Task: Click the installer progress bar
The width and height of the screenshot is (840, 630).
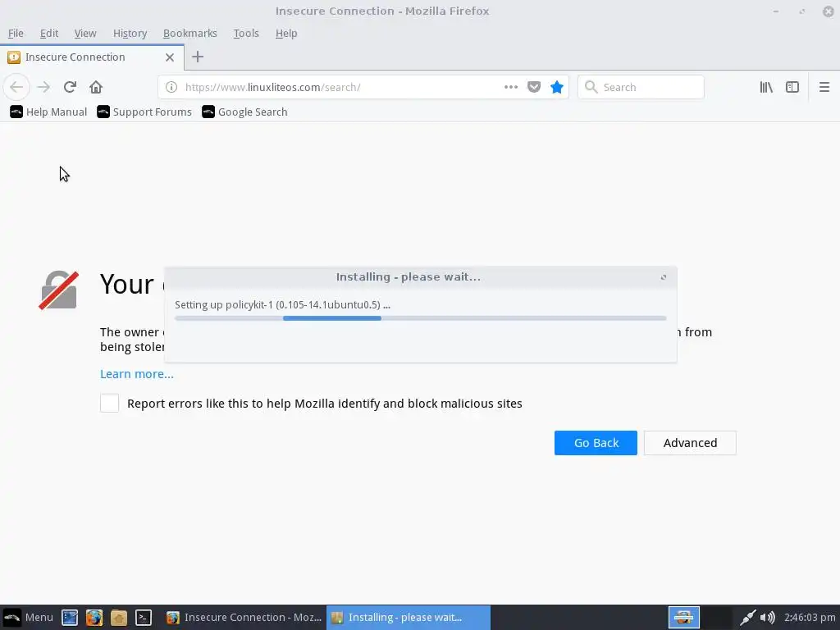Action: click(x=421, y=318)
